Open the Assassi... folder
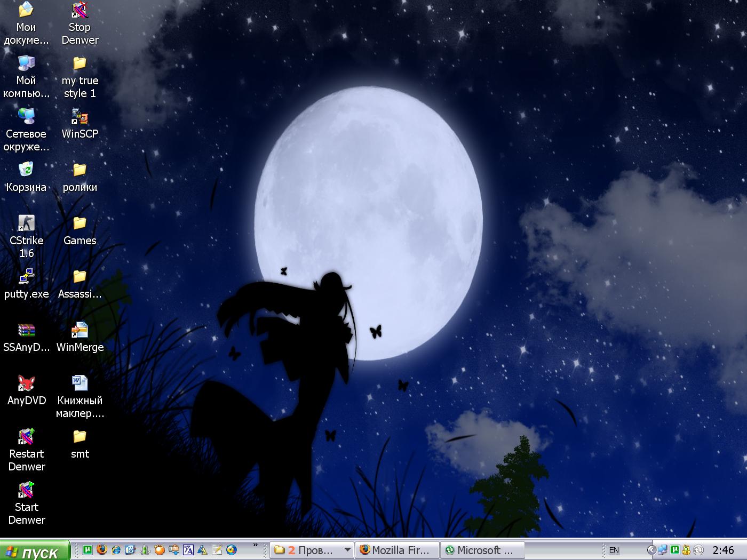The image size is (747, 560). [x=80, y=284]
